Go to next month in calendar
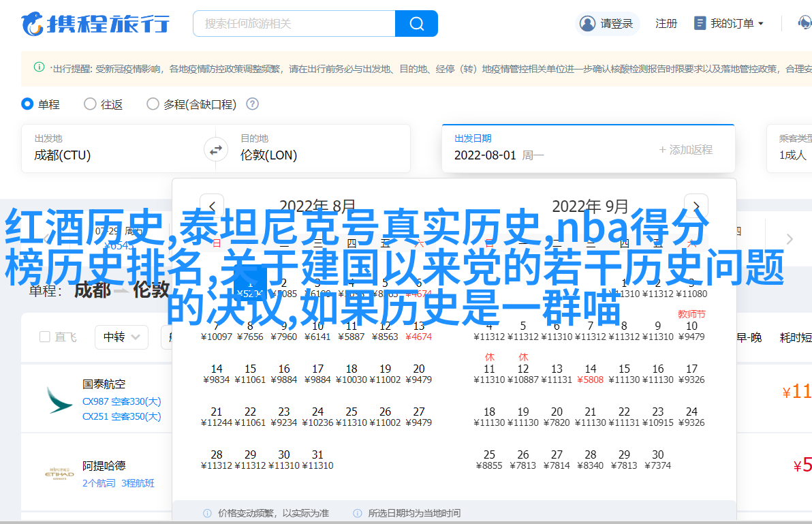 [x=696, y=206]
